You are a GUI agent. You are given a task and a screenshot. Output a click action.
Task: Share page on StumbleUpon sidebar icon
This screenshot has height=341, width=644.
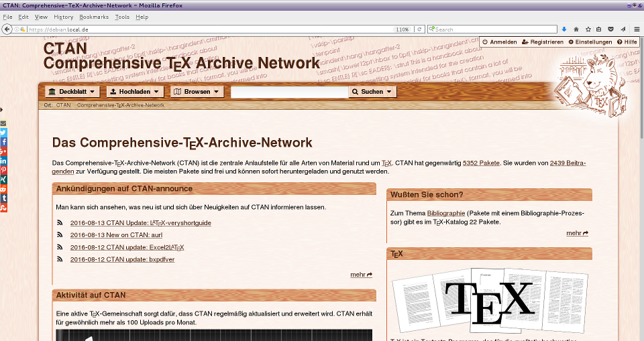[3, 208]
